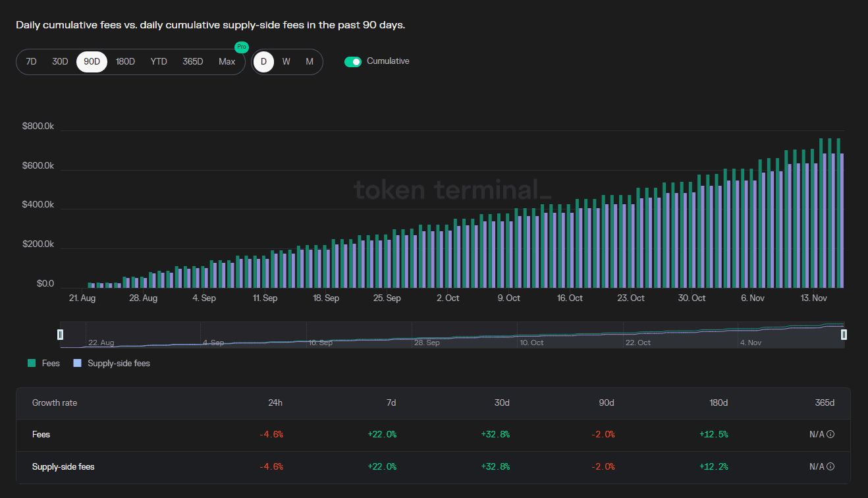Set granularity to monthly (M)
The width and height of the screenshot is (868, 498).
click(x=310, y=62)
